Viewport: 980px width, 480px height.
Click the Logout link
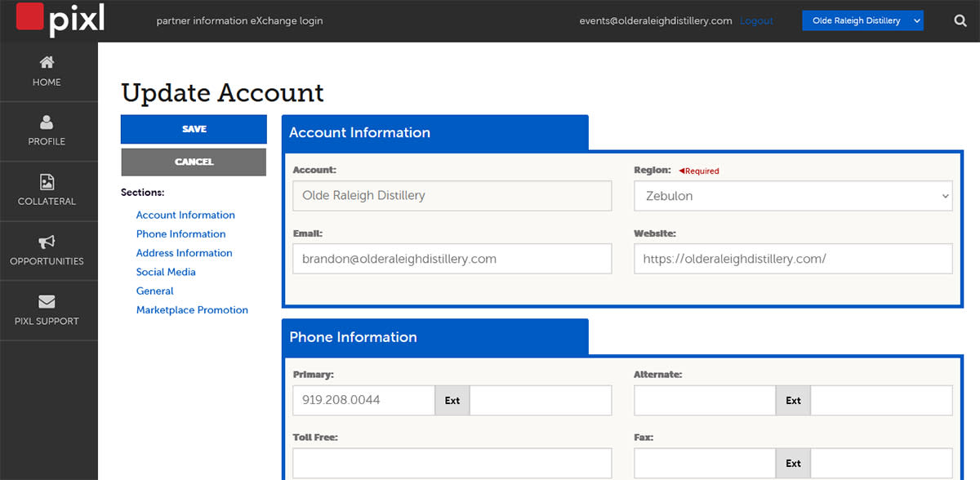click(x=756, y=21)
